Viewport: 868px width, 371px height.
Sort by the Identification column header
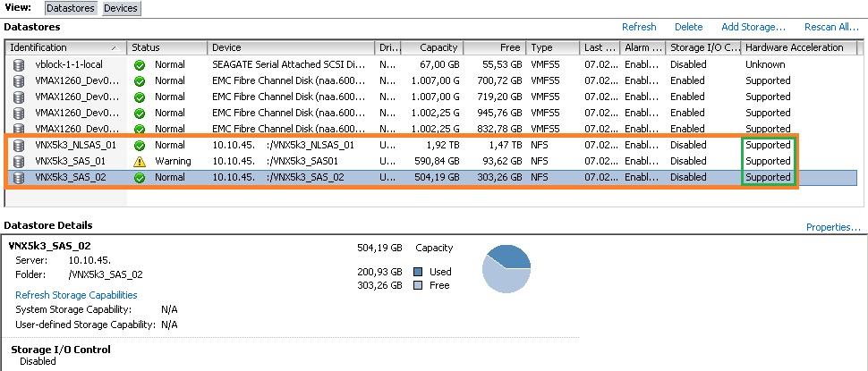click(63, 47)
